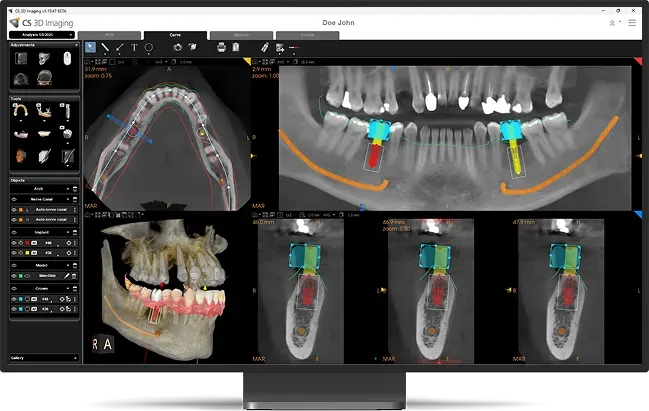
Task: Click the printer icon in the toolbar
Action: pos(221,47)
